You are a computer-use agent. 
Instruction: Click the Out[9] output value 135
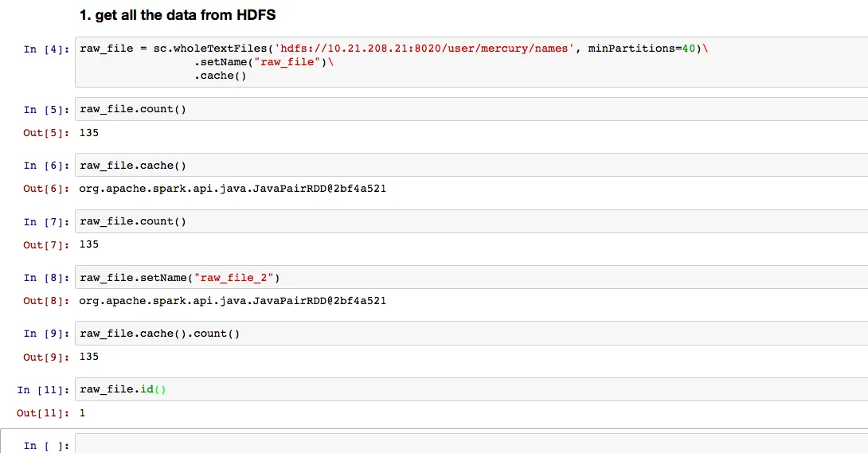[89, 357]
